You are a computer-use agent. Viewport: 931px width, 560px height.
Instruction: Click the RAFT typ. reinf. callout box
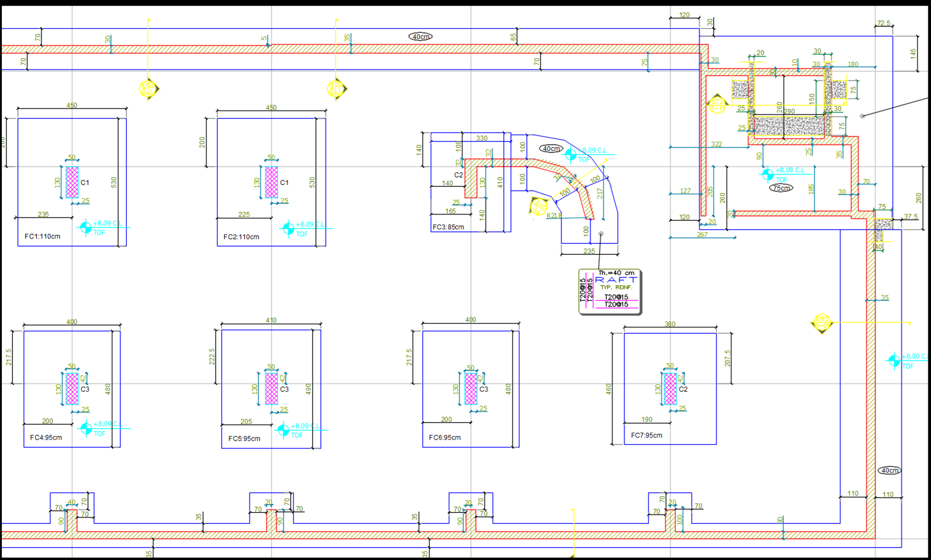pyautogui.click(x=610, y=292)
